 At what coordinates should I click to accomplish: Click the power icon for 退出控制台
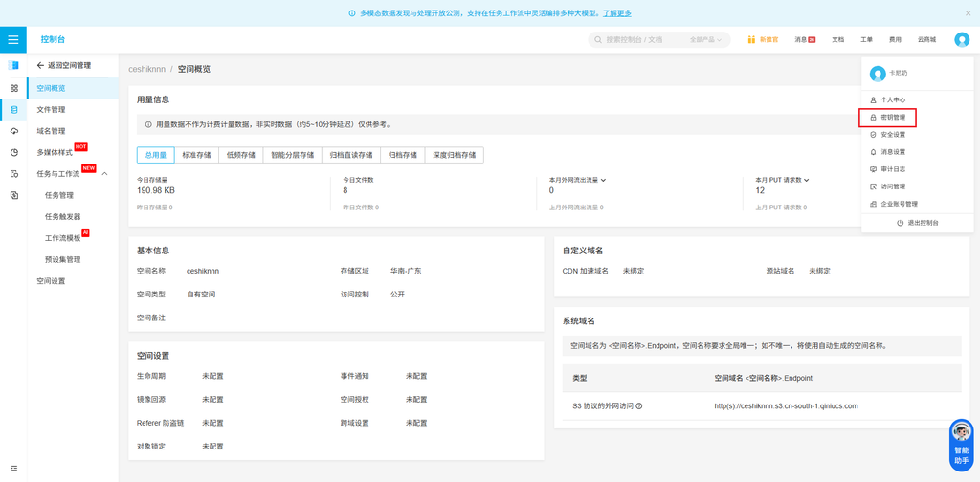[900, 223]
